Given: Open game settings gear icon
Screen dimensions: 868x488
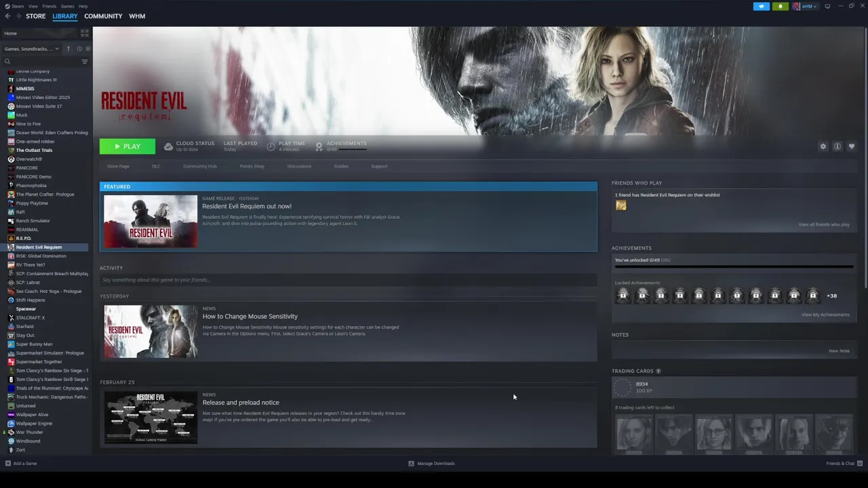Looking at the screenshot, I should [823, 146].
